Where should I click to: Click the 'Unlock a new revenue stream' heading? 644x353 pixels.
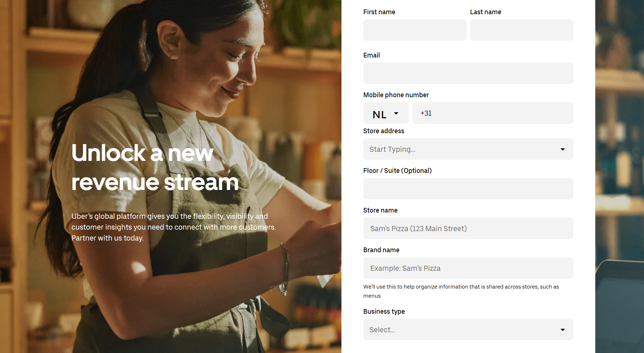coord(155,167)
